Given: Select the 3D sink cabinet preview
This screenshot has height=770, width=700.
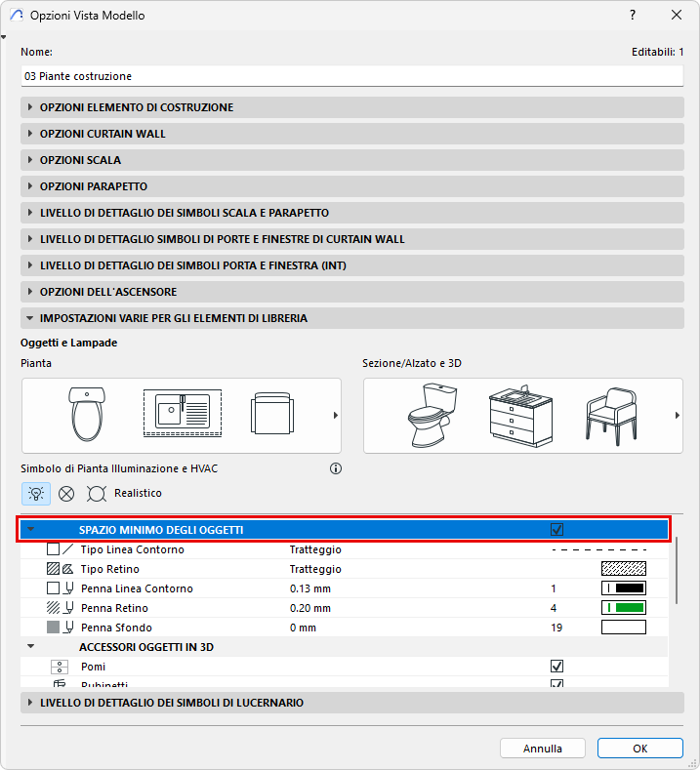Looking at the screenshot, I should click(521, 416).
